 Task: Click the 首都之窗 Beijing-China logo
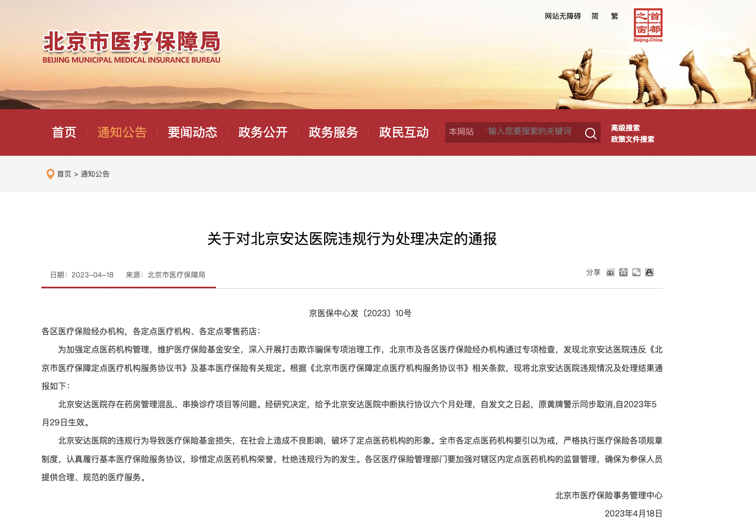[648, 25]
